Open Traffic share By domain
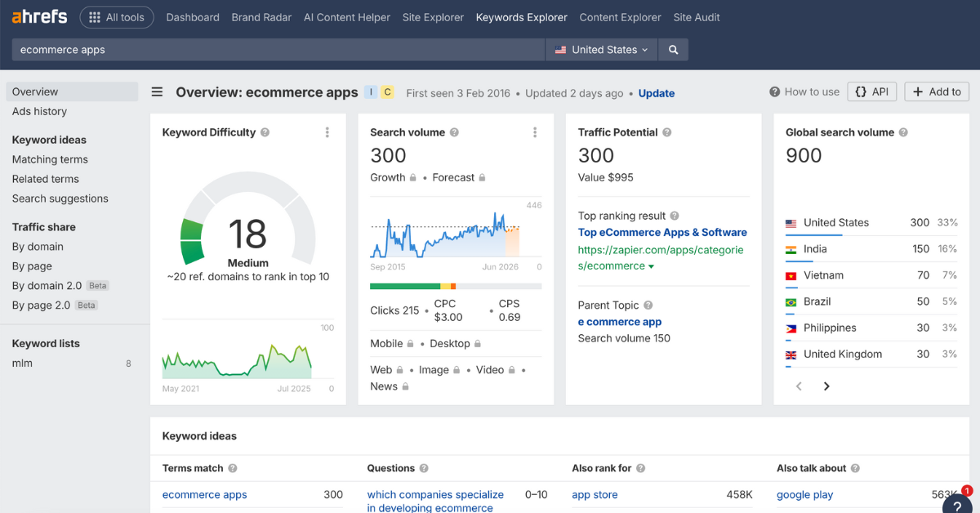Image resolution: width=980 pixels, height=513 pixels. pyautogui.click(x=38, y=247)
